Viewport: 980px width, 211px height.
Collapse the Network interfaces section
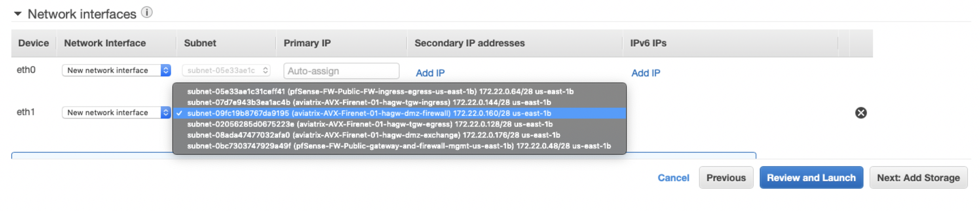pos(18,14)
